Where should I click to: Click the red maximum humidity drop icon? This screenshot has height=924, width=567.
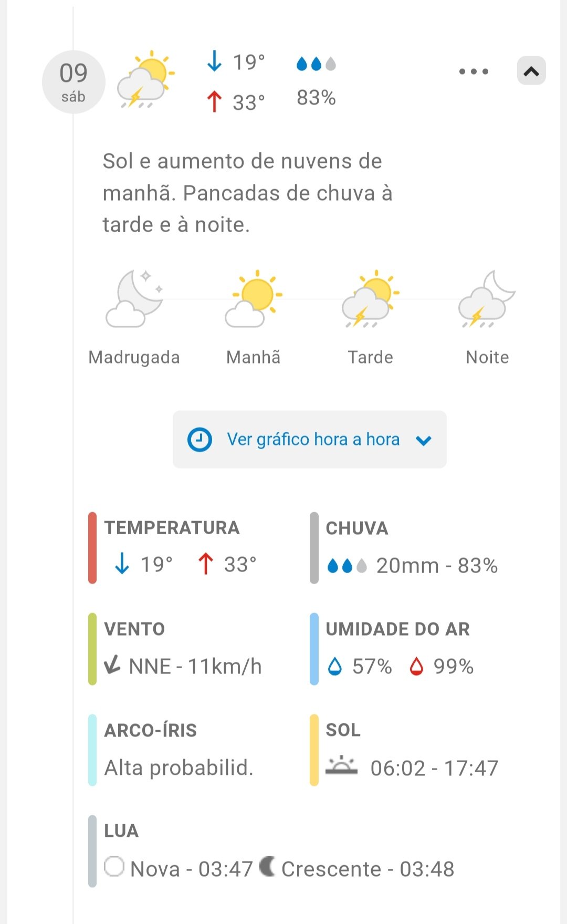416,667
